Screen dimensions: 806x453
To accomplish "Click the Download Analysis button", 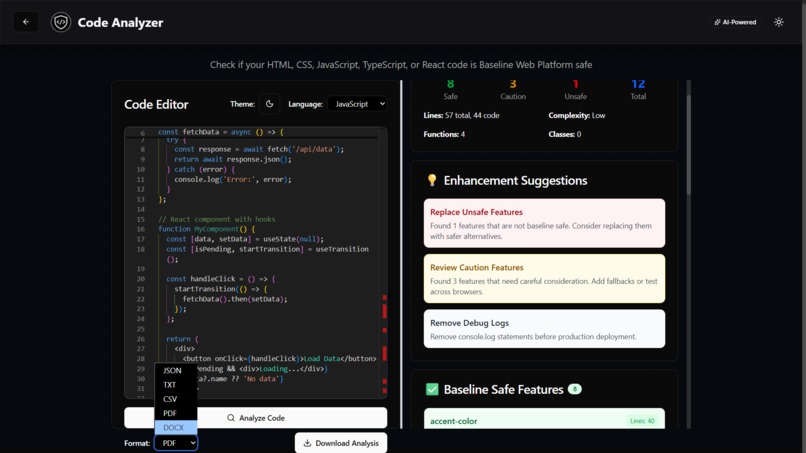I will coord(341,443).
